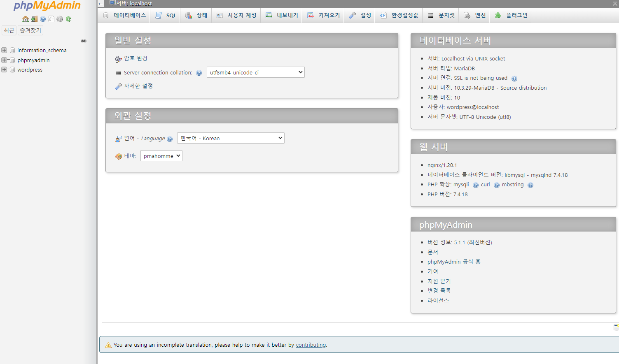
Task: Click the PHP 버전: 7.4.18 text
Action: pyautogui.click(x=448, y=194)
